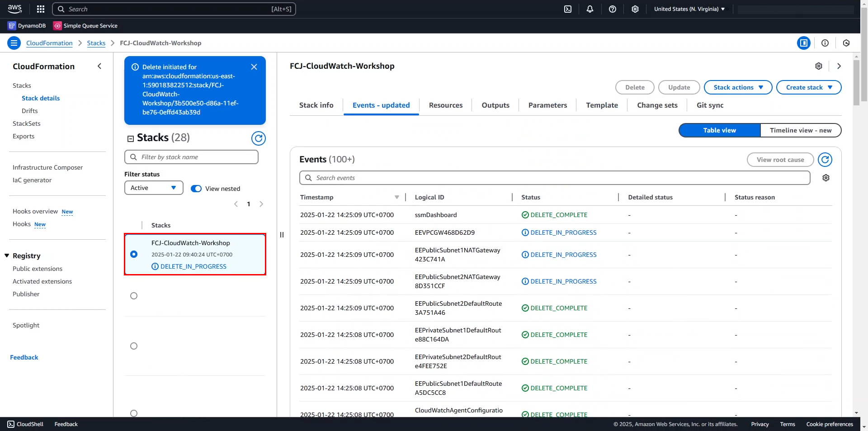Open the notifications bell
868x431 pixels.
click(590, 9)
